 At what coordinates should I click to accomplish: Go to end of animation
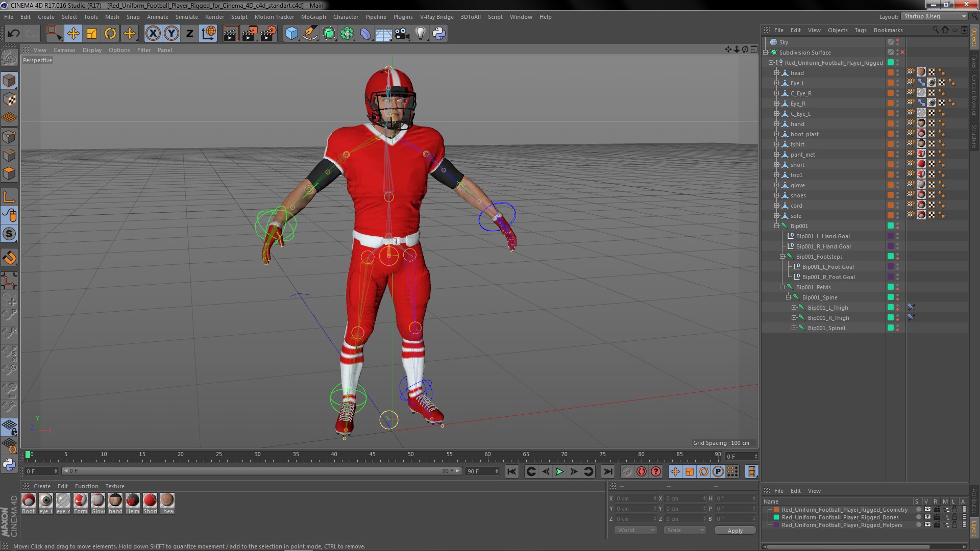tap(607, 471)
